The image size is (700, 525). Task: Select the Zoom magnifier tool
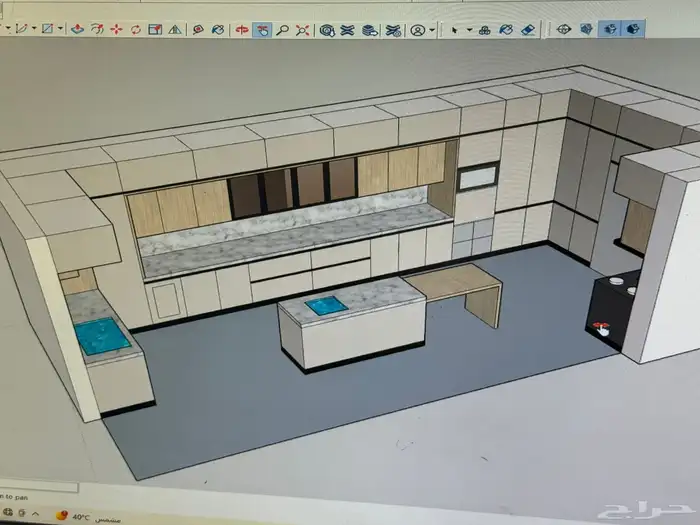click(x=283, y=30)
